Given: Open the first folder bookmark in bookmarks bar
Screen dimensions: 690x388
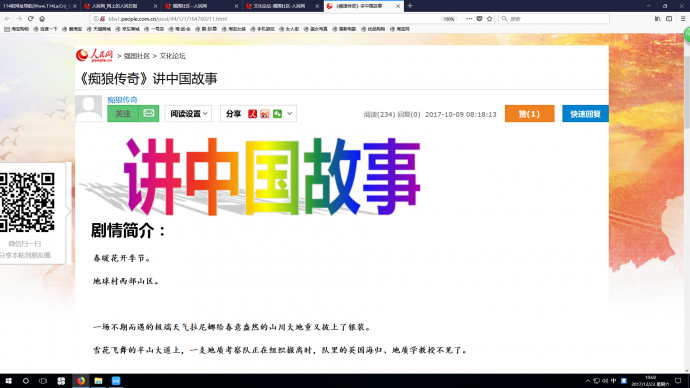Looking at the screenshot, I should click(x=16, y=29).
